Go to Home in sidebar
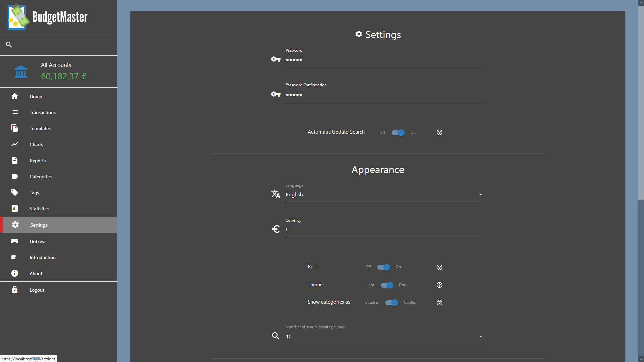This screenshot has width=644, height=362. click(59, 96)
